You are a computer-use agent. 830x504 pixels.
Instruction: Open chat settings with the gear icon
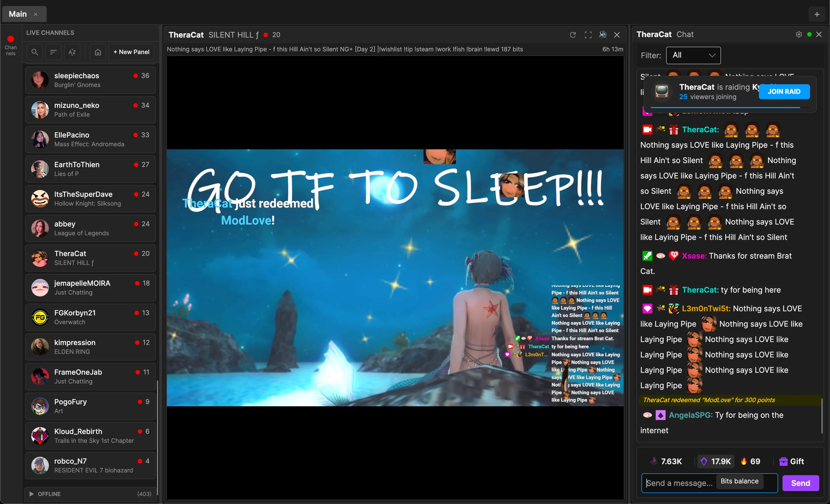tap(798, 34)
